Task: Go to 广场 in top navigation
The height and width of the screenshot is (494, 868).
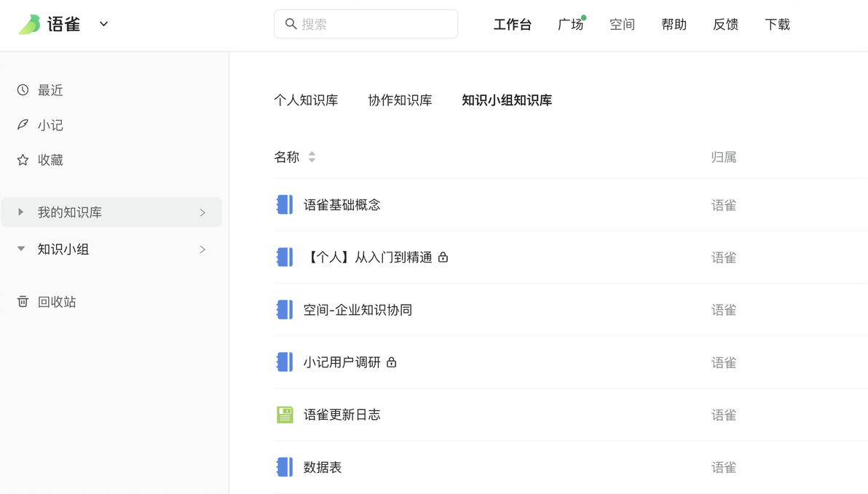Action: (570, 24)
